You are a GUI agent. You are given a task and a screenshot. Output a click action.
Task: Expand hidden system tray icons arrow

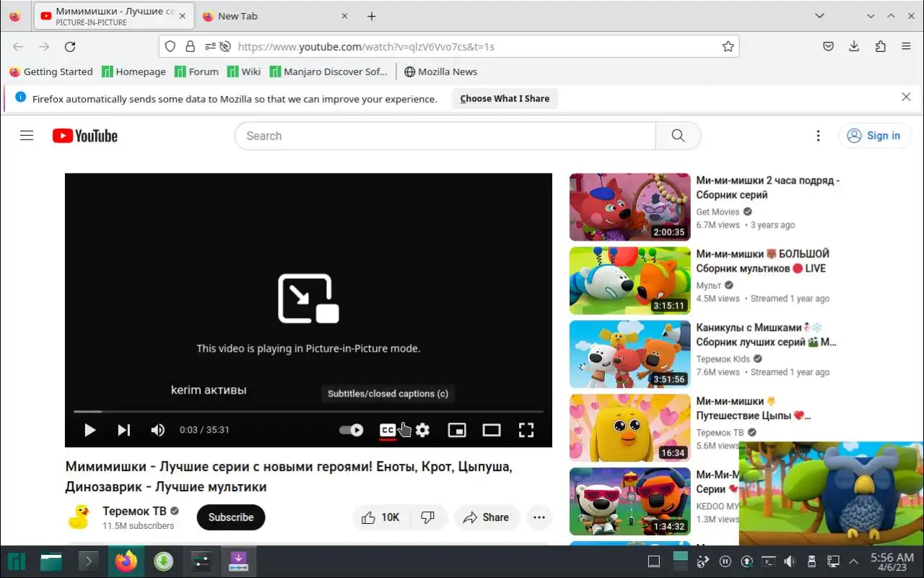pyautogui.click(x=854, y=561)
